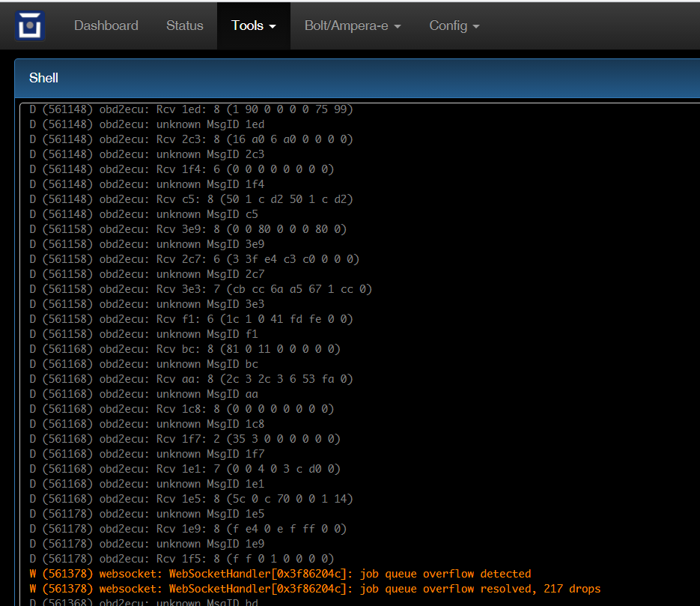
Task: Click the Rcv 1e5 log entry
Action: [x=191, y=499]
